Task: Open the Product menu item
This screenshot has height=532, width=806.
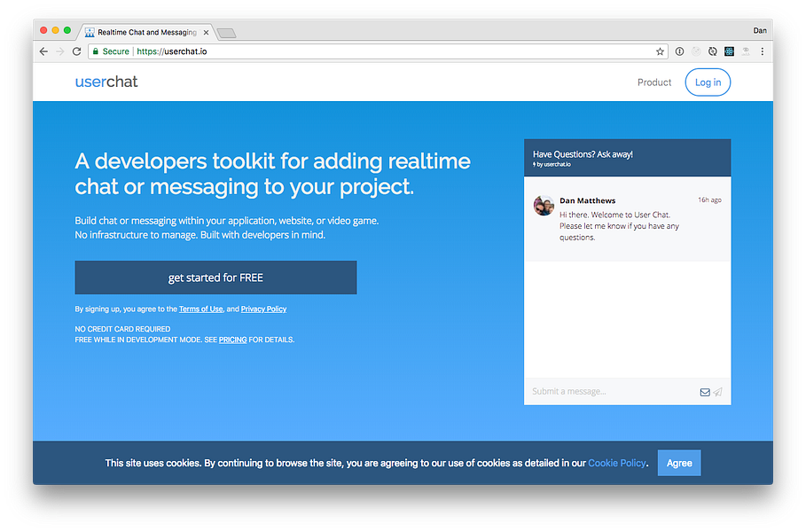Action: (653, 82)
